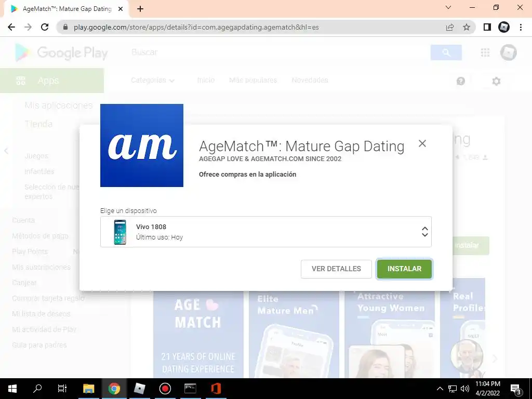Click the INSTALAR button in the dialog
Viewport: 532px width, 399px height.
click(404, 269)
